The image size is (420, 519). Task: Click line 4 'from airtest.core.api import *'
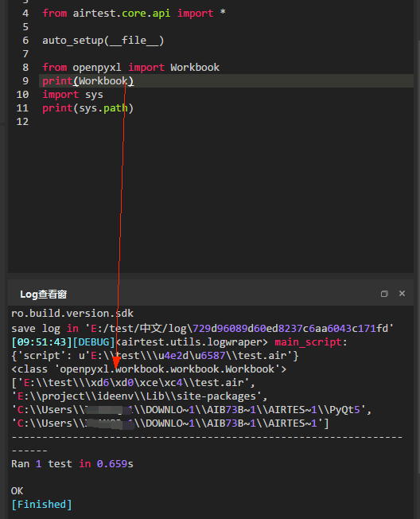click(x=134, y=14)
